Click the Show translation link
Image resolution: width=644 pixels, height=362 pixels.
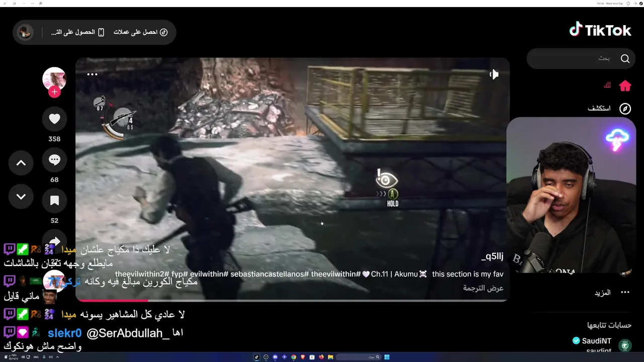[x=483, y=288]
